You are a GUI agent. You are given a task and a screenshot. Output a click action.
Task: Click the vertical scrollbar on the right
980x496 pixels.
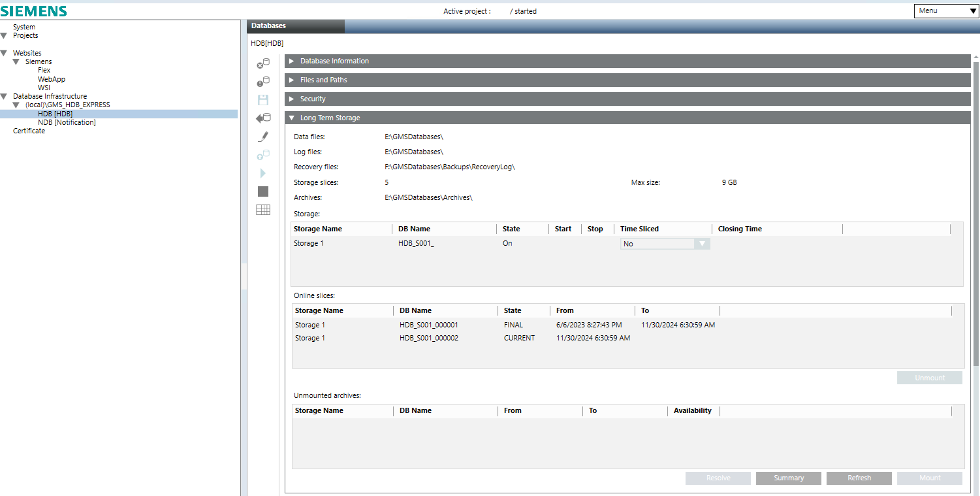click(x=976, y=216)
